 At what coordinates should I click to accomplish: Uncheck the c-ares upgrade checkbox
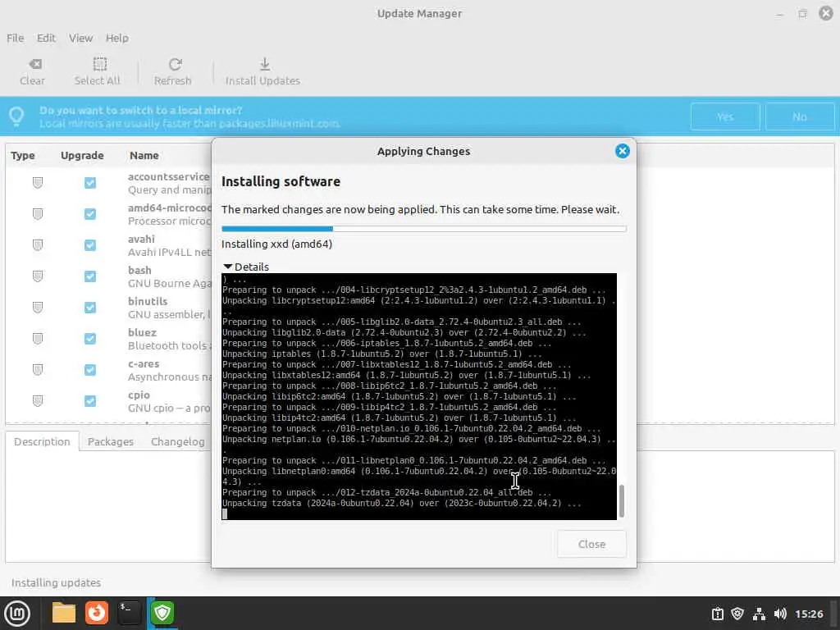[90, 370]
